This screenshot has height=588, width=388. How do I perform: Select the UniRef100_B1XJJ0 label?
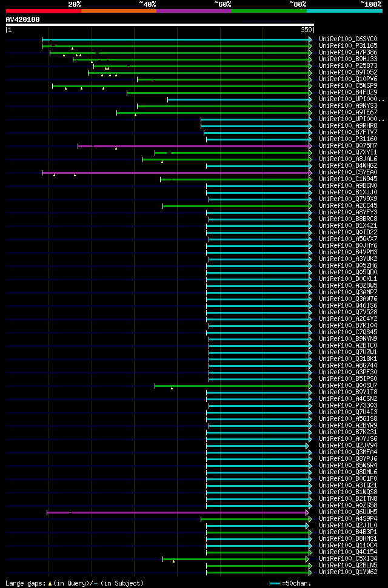coord(348,193)
